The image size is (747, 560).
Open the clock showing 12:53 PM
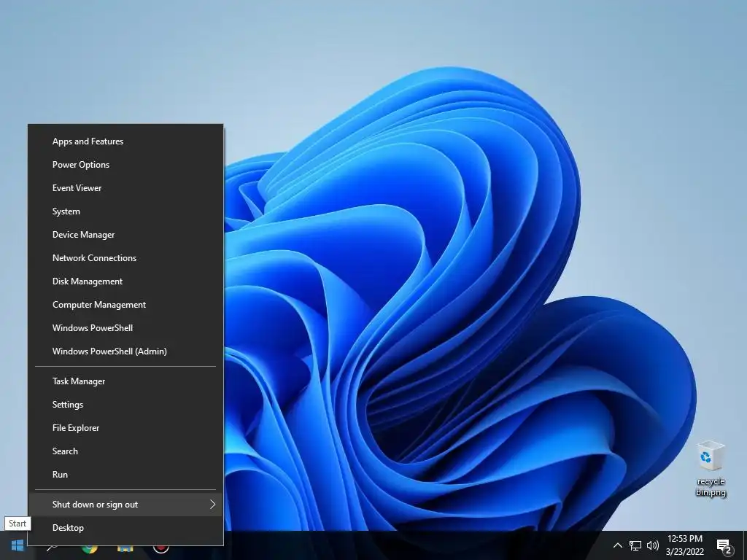(684, 545)
